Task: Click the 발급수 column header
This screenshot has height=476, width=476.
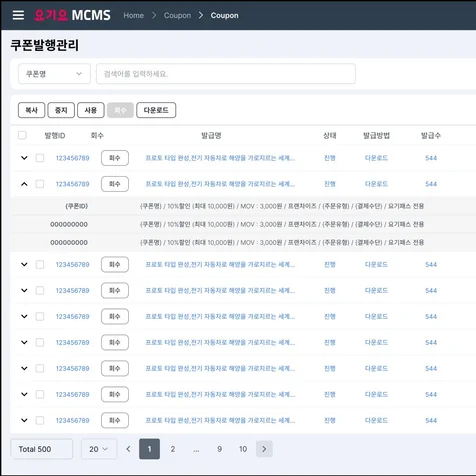Action: click(431, 135)
